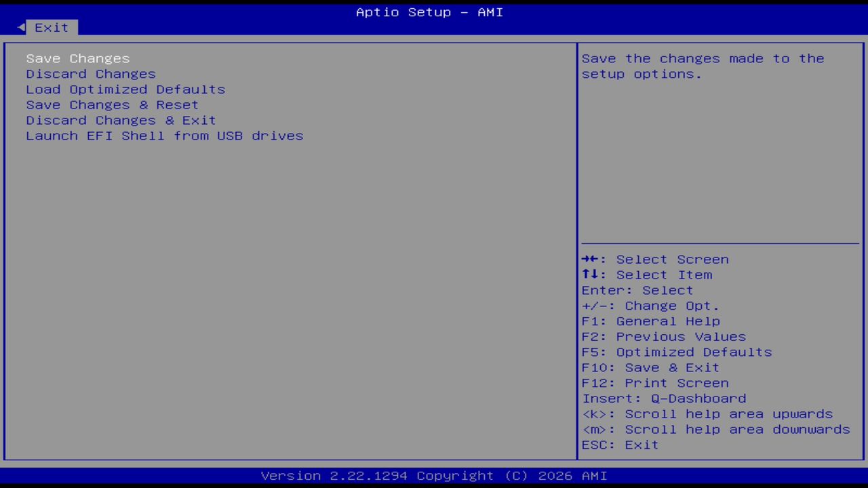Click the Select Screen hotkey hint

[x=655, y=259]
